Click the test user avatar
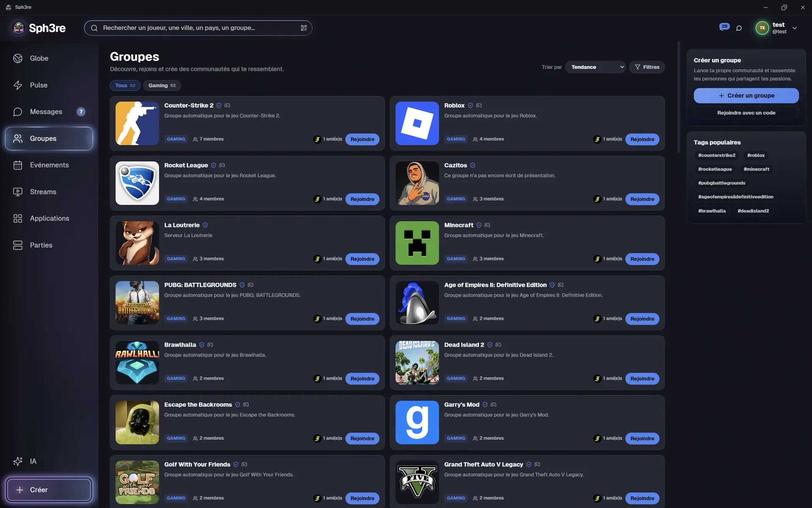 [x=762, y=28]
